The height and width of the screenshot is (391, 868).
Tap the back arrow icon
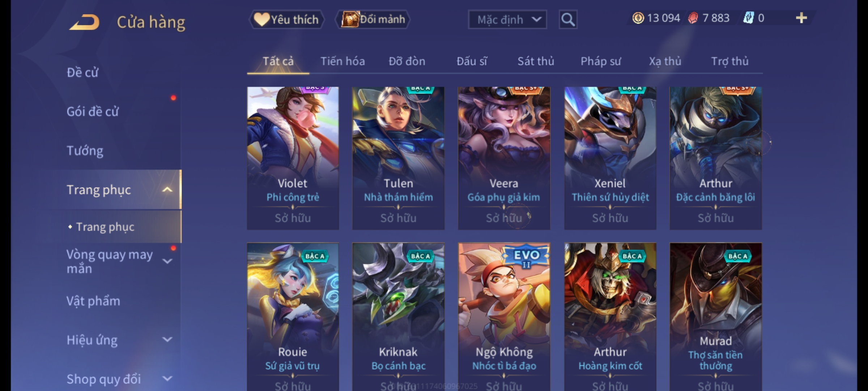click(x=84, y=22)
